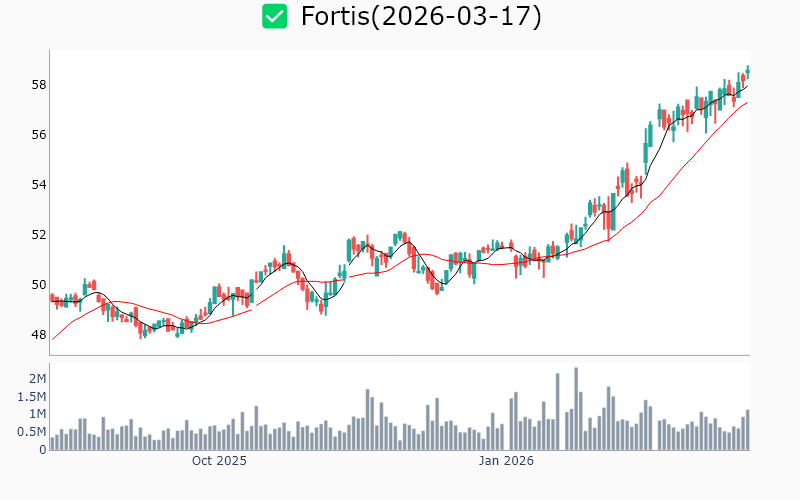Select the rightmost bar in the volume chart
This screenshot has width=800, height=500.
[x=747, y=430]
